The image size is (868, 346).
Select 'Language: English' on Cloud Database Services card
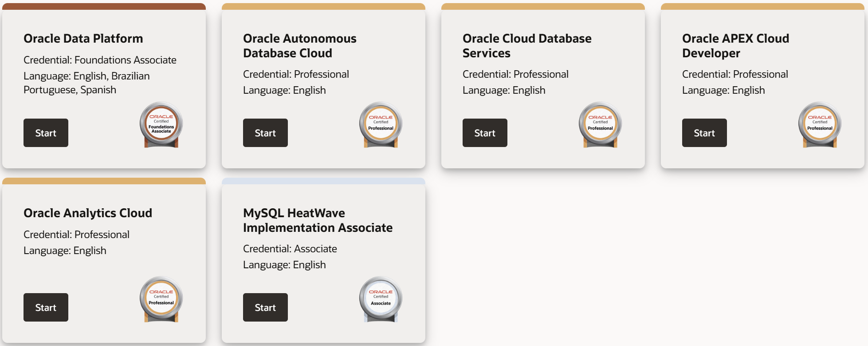pyautogui.click(x=504, y=90)
